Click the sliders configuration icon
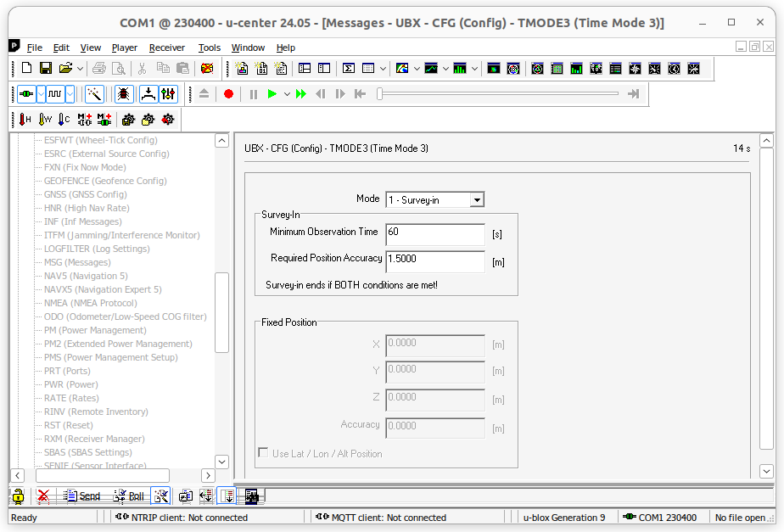 [x=168, y=94]
